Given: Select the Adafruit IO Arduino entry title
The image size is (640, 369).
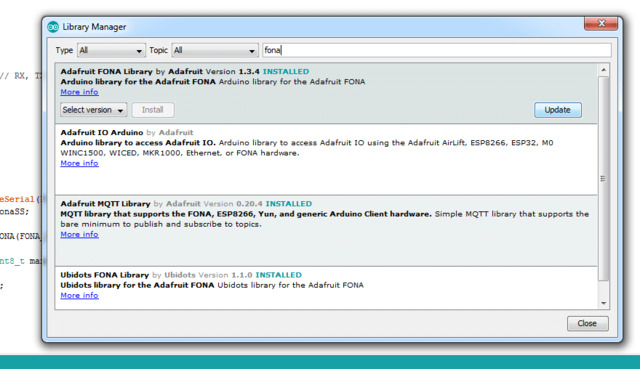Looking at the screenshot, I should click(102, 132).
